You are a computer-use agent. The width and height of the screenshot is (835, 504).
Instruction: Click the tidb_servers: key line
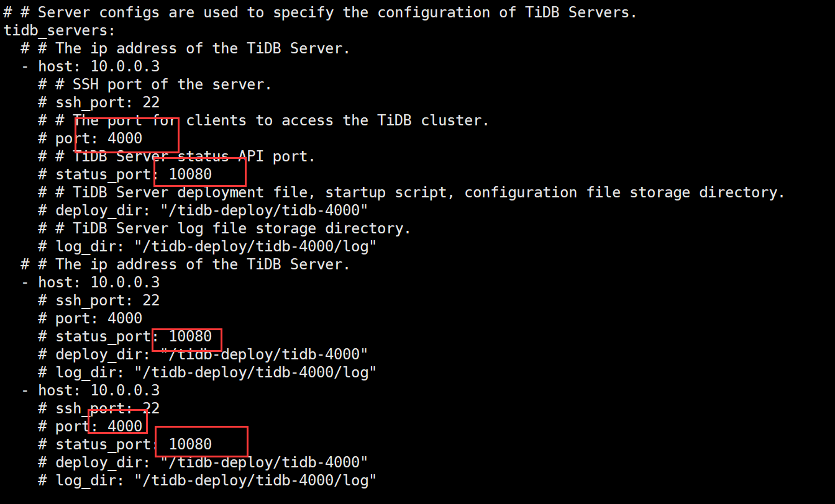(x=60, y=30)
